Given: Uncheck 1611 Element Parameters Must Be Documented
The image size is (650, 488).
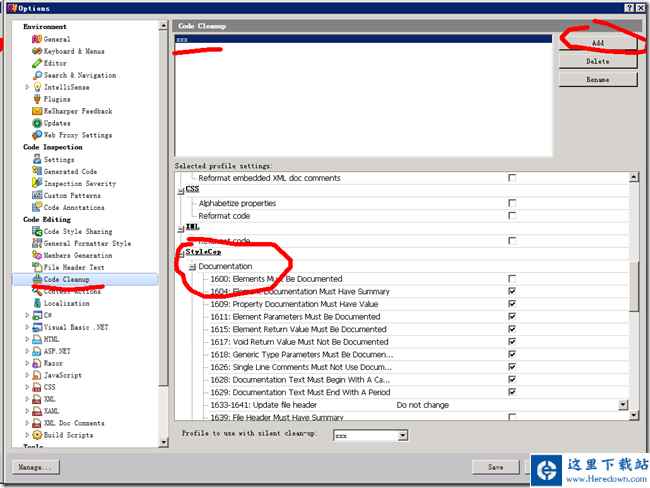Looking at the screenshot, I should [512, 316].
